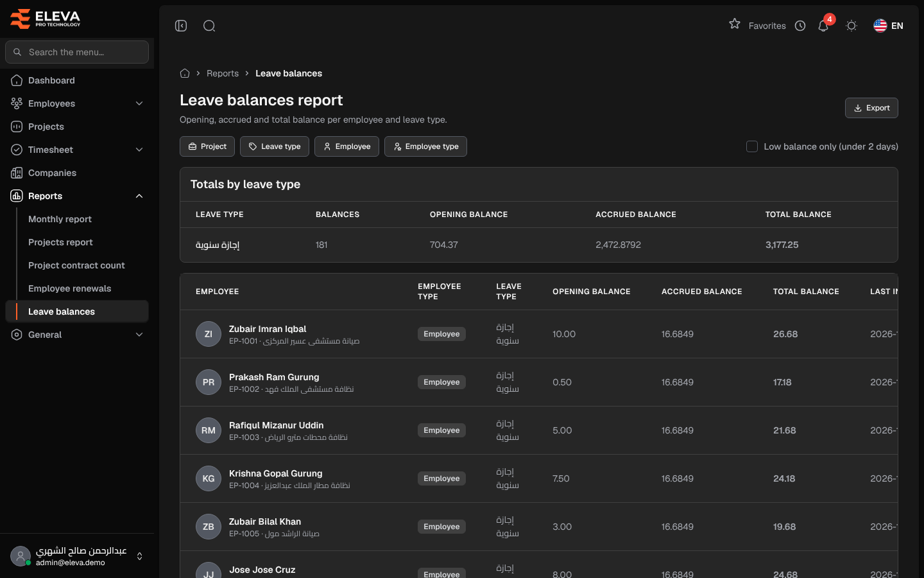The image size is (924, 578).
Task: Enable Low balance only checkbox
Action: tap(752, 146)
